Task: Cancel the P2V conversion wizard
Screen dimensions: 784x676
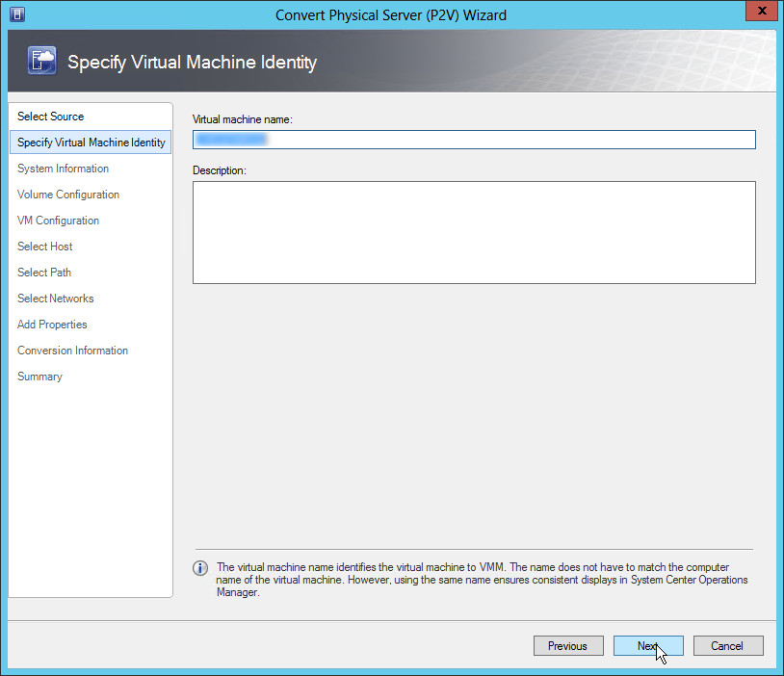Action: [728, 646]
